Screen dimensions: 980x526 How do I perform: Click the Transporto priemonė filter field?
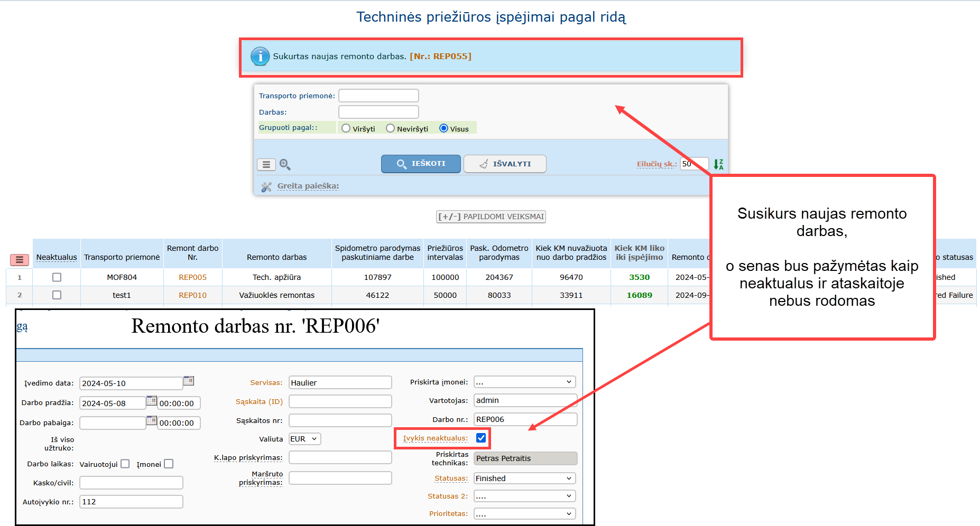tap(378, 96)
